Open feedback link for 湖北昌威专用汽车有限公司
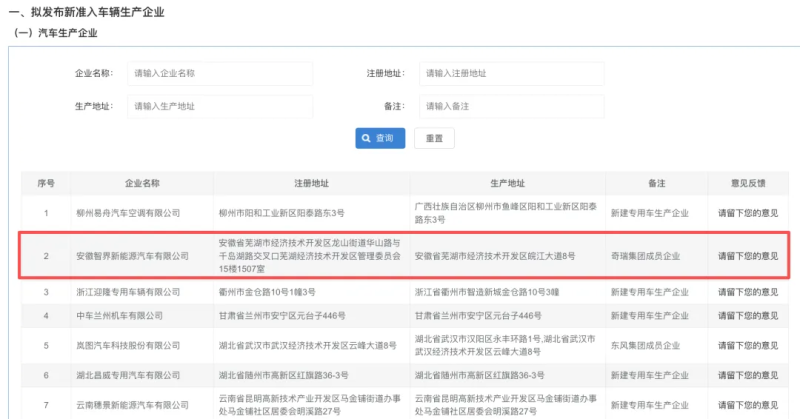The image size is (800, 419). pos(748,376)
